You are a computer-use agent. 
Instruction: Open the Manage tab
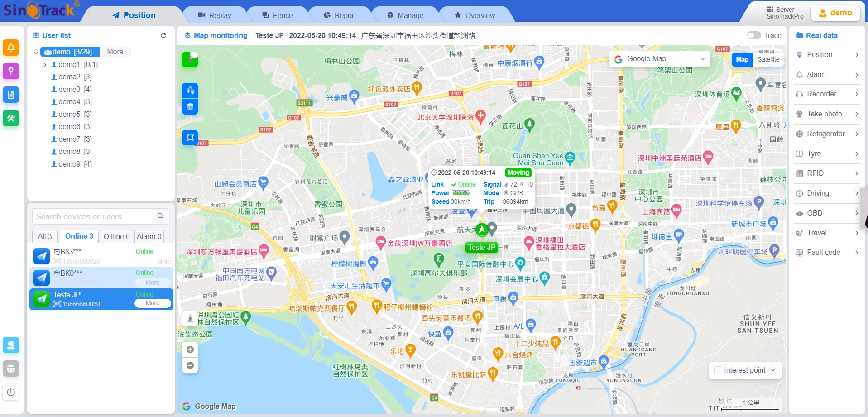point(405,15)
